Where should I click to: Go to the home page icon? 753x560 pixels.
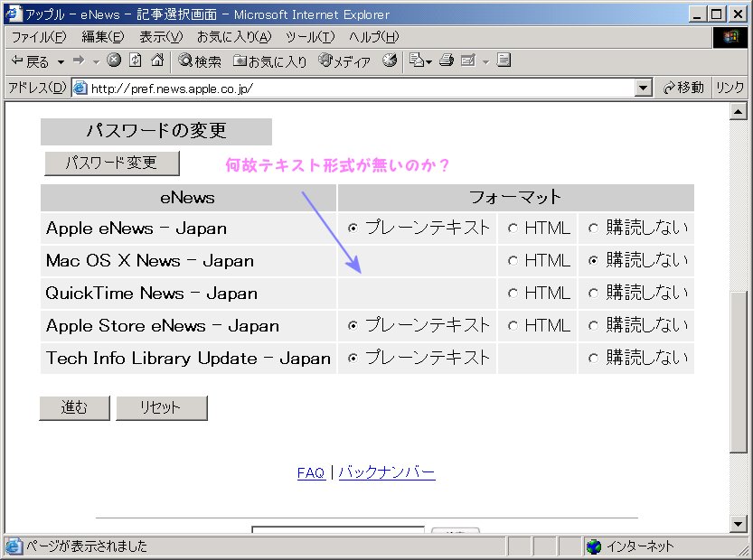pyautogui.click(x=157, y=60)
